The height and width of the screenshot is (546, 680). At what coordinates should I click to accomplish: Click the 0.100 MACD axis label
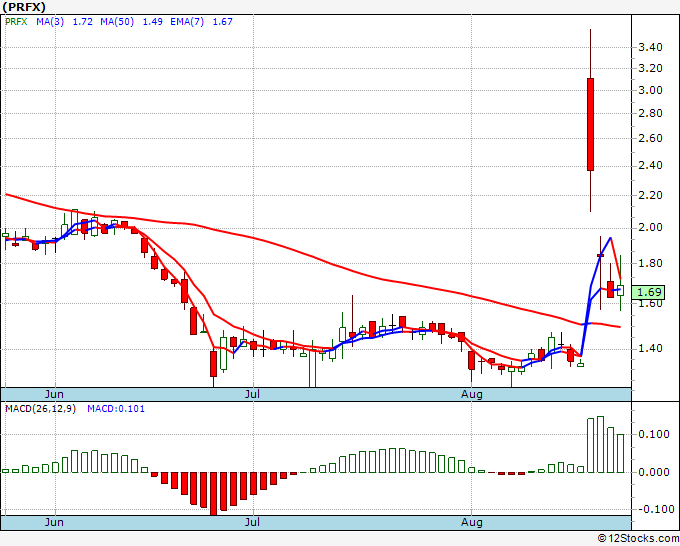click(x=654, y=435)
